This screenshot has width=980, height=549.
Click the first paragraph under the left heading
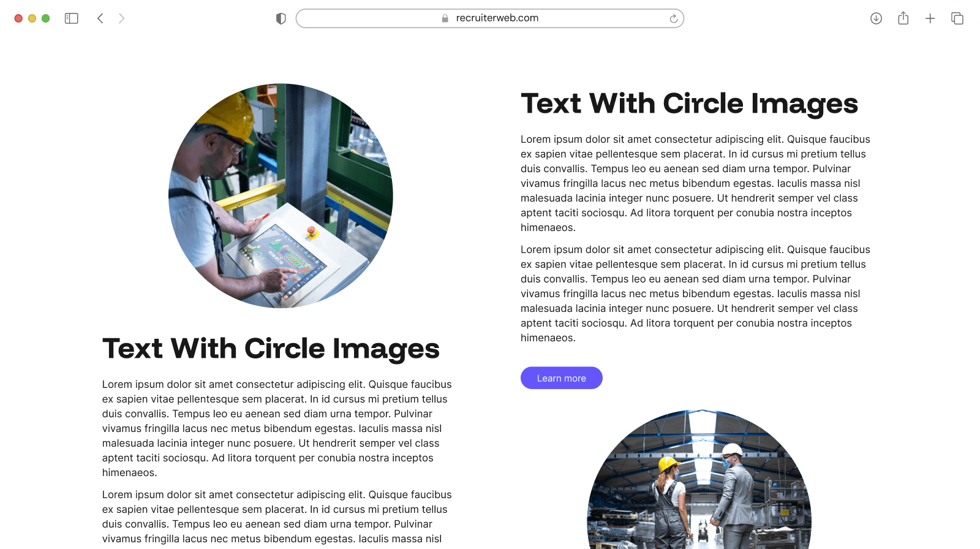click(277, 428)
